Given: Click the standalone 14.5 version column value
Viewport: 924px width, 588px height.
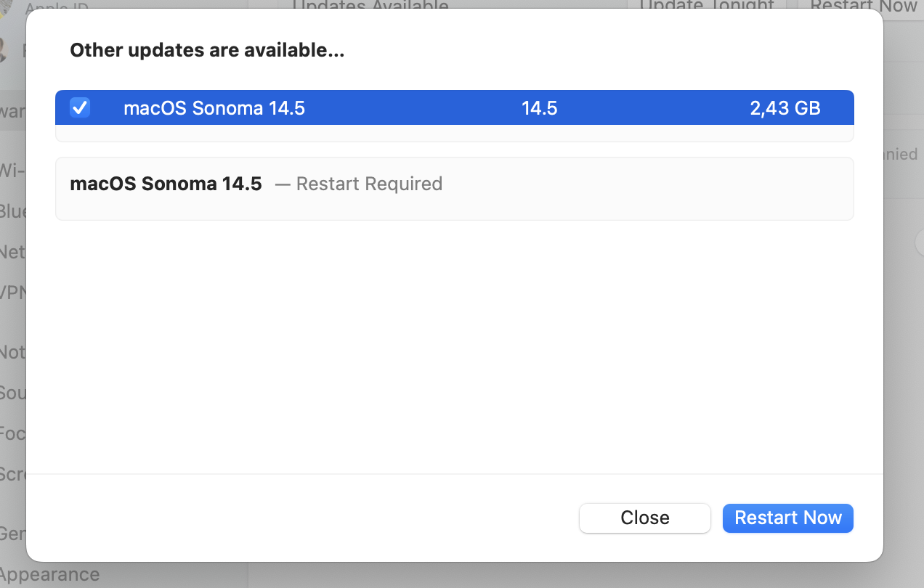Looking at the screenshot, I should [x=539, y=108].
